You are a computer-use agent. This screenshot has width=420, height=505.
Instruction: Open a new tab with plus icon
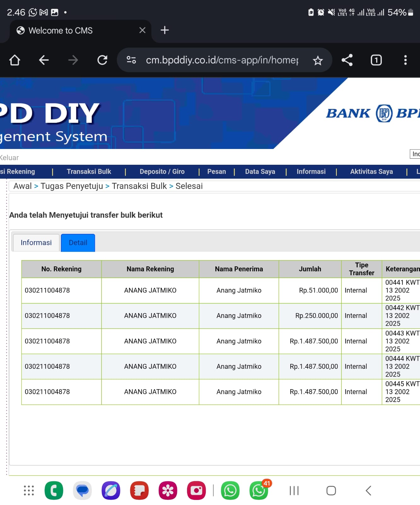(165, 30)
